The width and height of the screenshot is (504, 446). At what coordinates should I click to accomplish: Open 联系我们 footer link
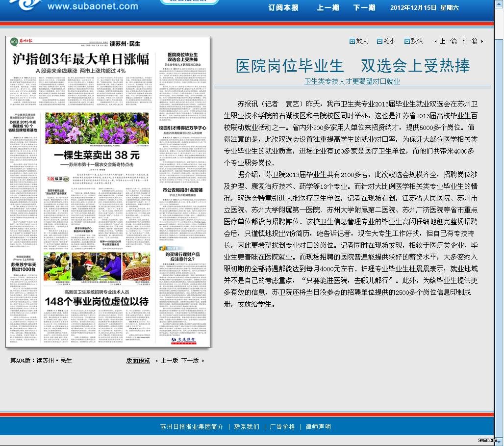pyautogui.click(x=247, y=427)
